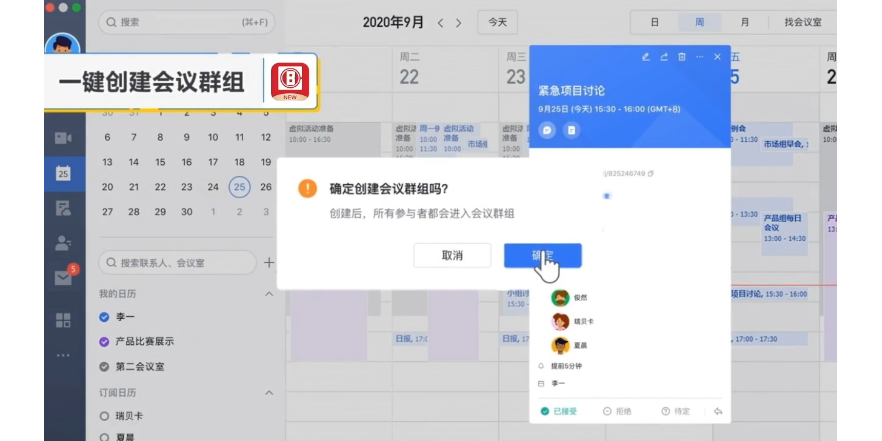Screen dimensions: 882x441
Task: Collapse the 订阅日历 section
Action: click(x=268, y=393)
